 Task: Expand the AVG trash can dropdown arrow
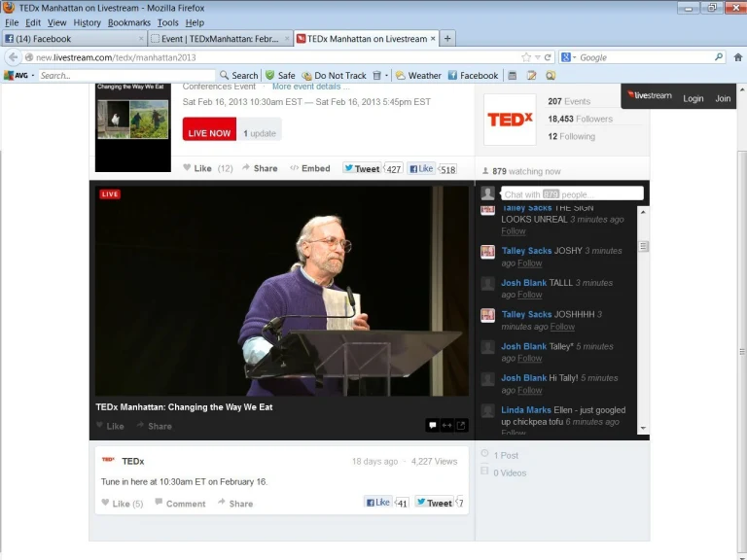click(x=386, y=75)
